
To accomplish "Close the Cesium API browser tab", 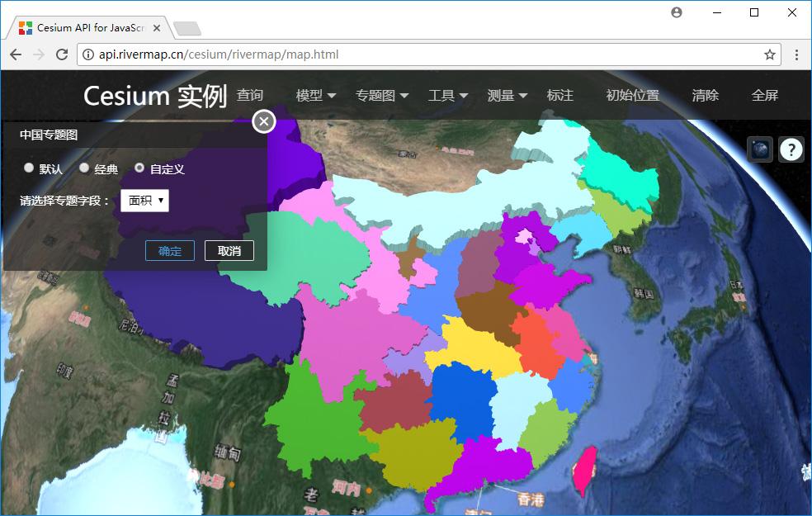I will pyautogui.click(x=157, y=28).
